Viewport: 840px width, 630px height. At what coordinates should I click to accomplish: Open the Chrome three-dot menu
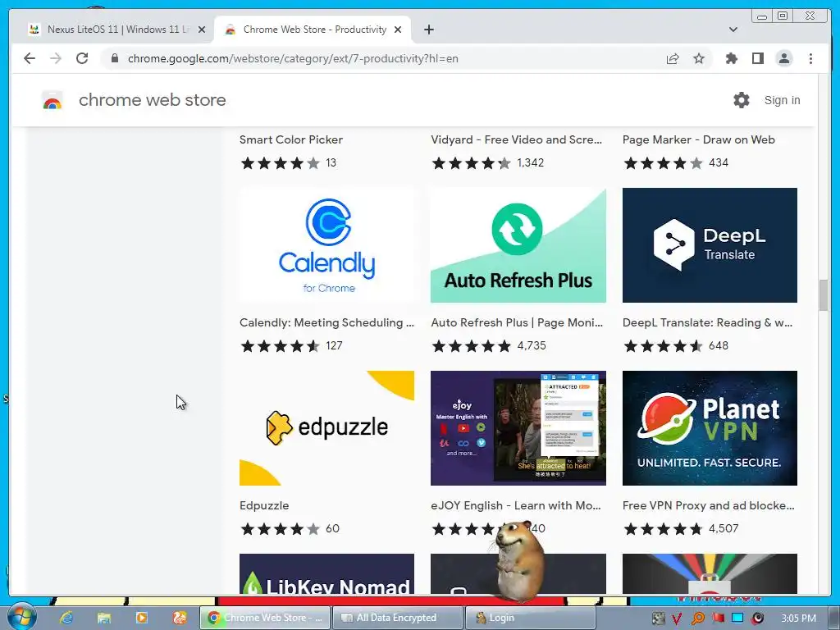pos(811,58)
